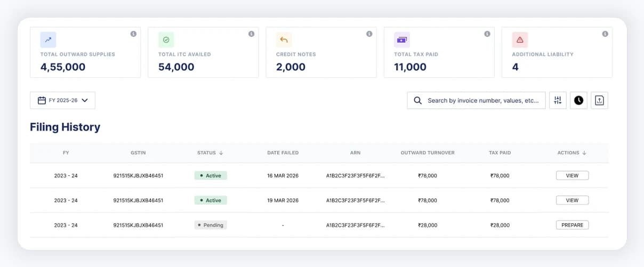Click the calendar icon in FY selector
Screen dimensions: 644x267
tap(42, 100)
